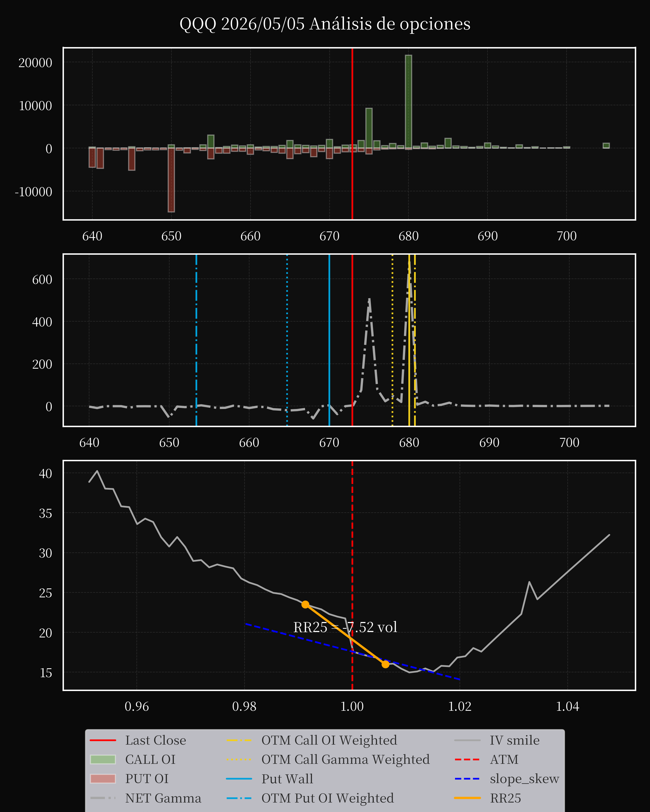Click the dotted yellow OTM Call Gamma Weighted line
Image resolution: width=650 pixels, height=812 pixels.
tap(392, 340)
